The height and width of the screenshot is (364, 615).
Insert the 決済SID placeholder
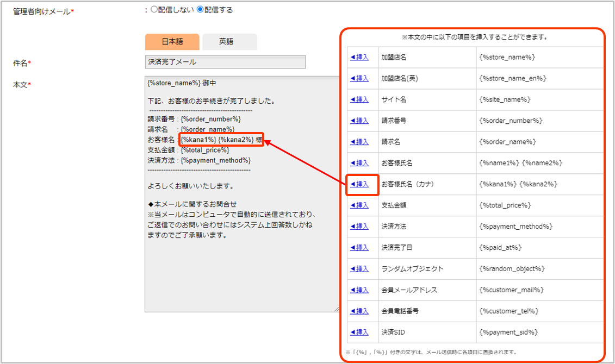359,332
